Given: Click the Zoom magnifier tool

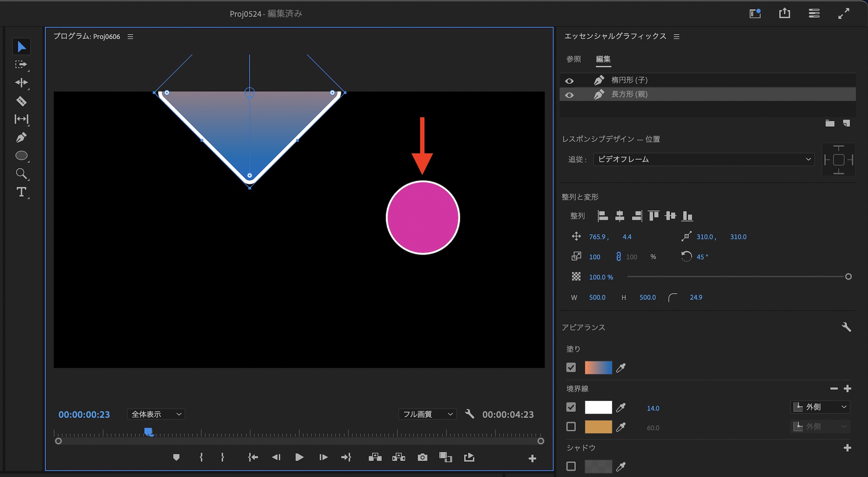Looking at the screenshot, I should [21, 174].
